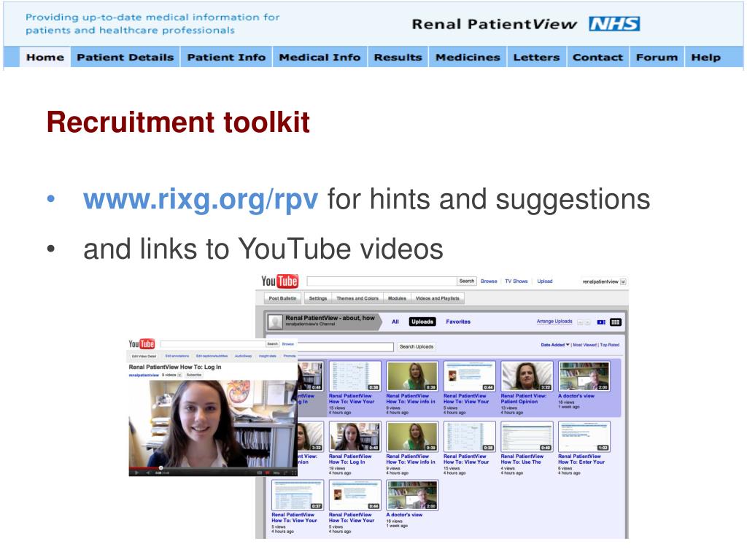747x560 pixels.
Task: Open channel Settings tab
Action: coord(318,298)
